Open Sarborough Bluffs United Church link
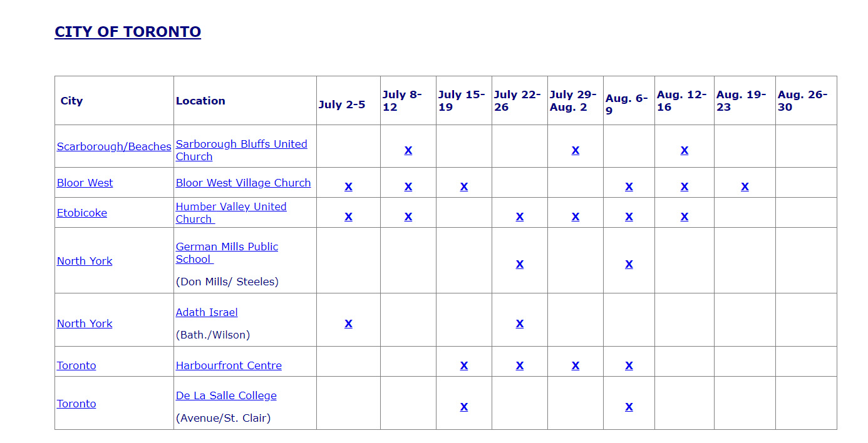The image size is (868, 443). 241,150
